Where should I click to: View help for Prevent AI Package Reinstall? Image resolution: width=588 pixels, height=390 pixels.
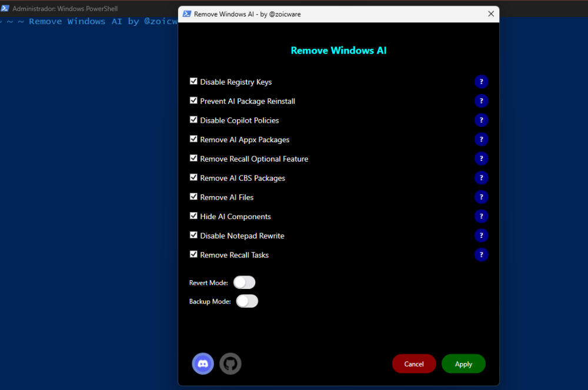481,100
